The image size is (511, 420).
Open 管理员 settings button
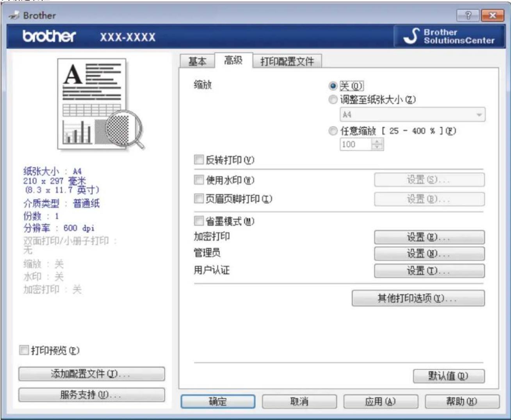click(x=429, y=254)
